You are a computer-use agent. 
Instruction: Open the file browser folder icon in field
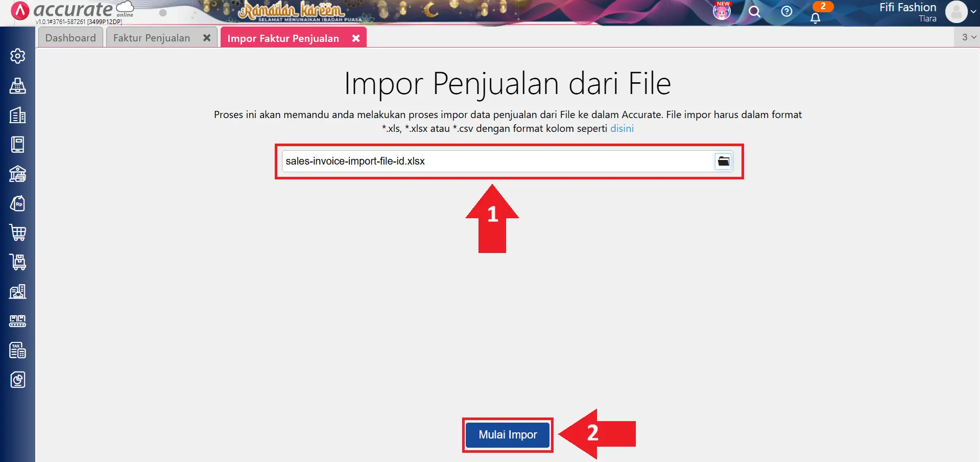point(723,161)
